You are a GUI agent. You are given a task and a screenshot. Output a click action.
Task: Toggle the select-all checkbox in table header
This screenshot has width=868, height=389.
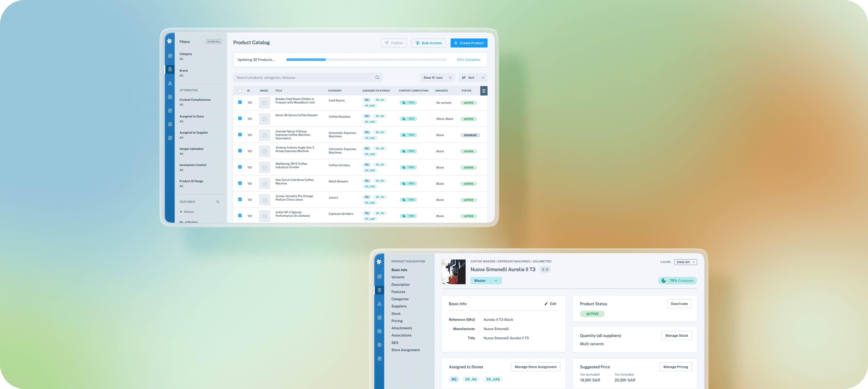pyautogui.click(x=240, y=91)
